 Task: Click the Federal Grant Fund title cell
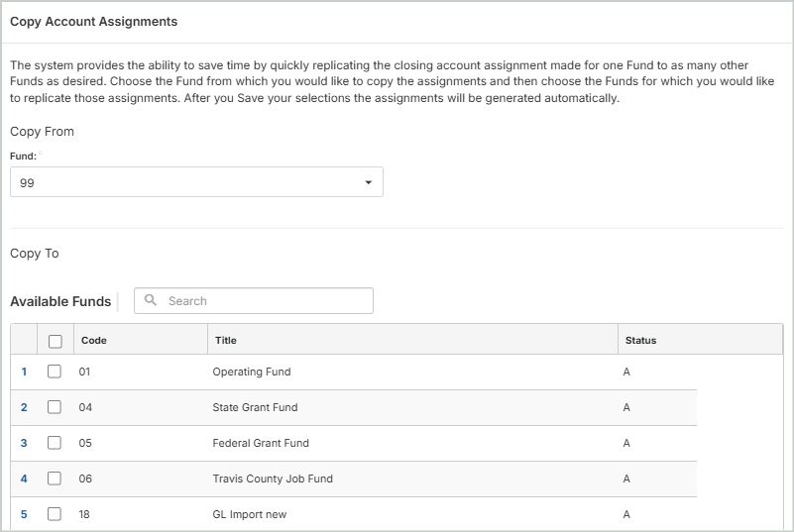261,443
